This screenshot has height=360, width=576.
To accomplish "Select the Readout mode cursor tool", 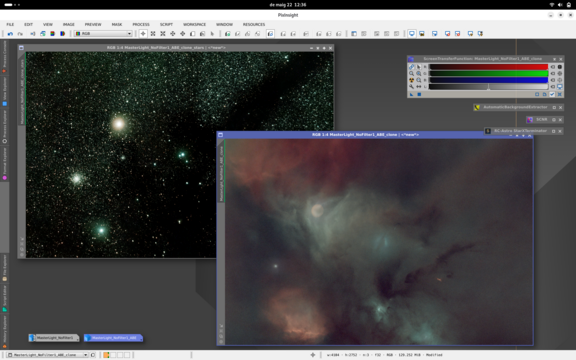I will click(143, 34).
